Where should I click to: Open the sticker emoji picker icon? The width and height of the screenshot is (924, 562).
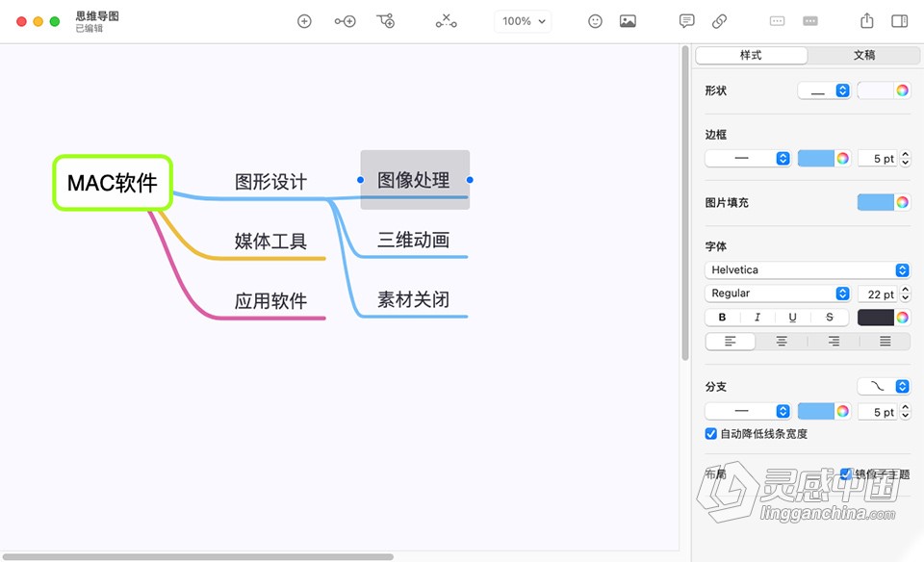coord(595,20)
